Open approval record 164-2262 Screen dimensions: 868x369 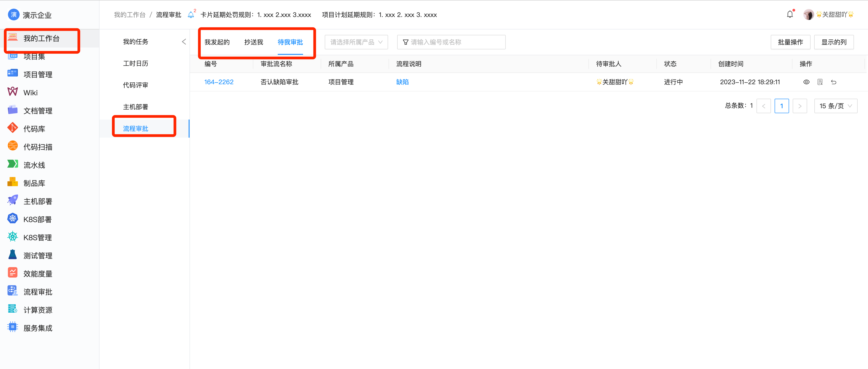(219, 82)
